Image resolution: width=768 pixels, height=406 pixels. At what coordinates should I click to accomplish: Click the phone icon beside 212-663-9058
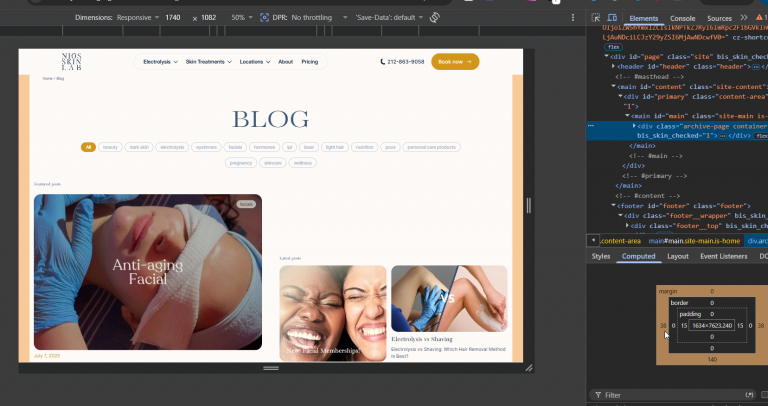pos(383,62)
